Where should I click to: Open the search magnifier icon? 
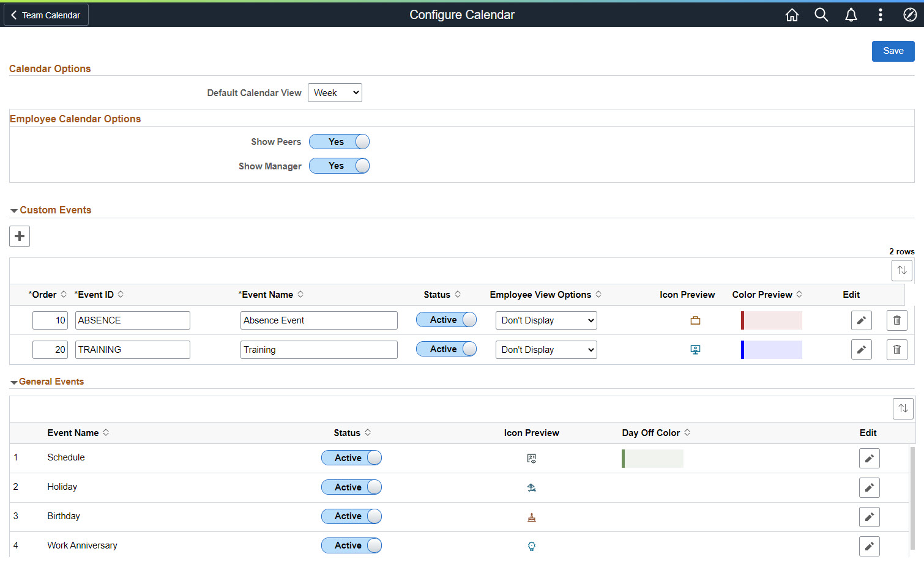[821, 15]
